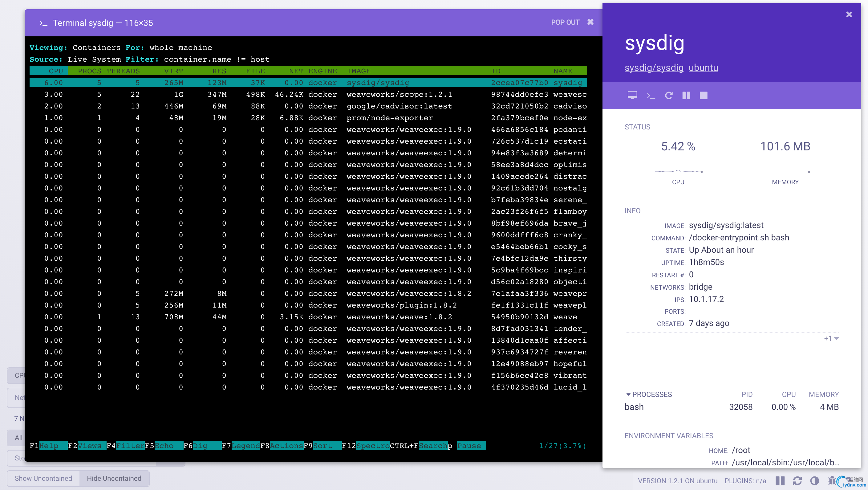868x490 pixels.
Task: Click the bridge network value
Action: click(x=700, y=287)
